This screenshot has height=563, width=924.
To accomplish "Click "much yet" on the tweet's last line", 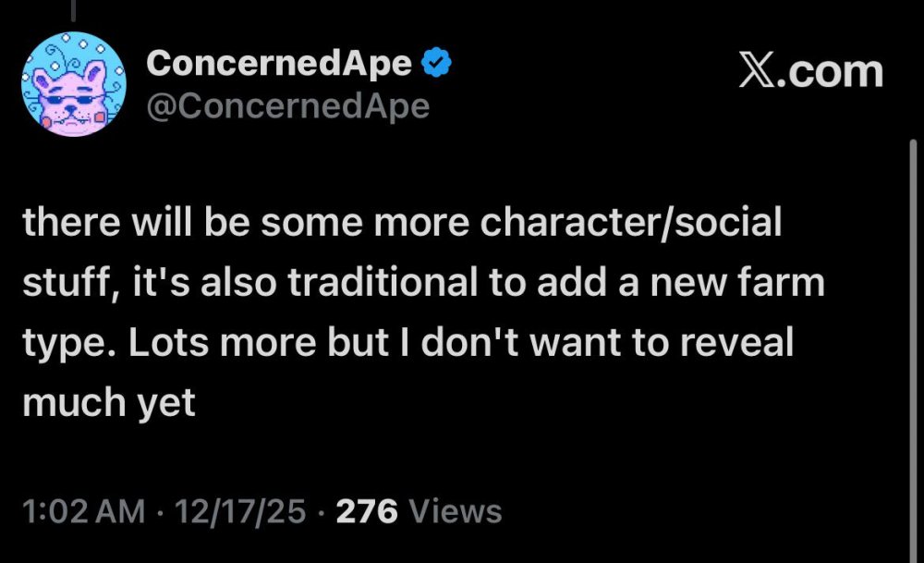I will [x=109, y=401].
